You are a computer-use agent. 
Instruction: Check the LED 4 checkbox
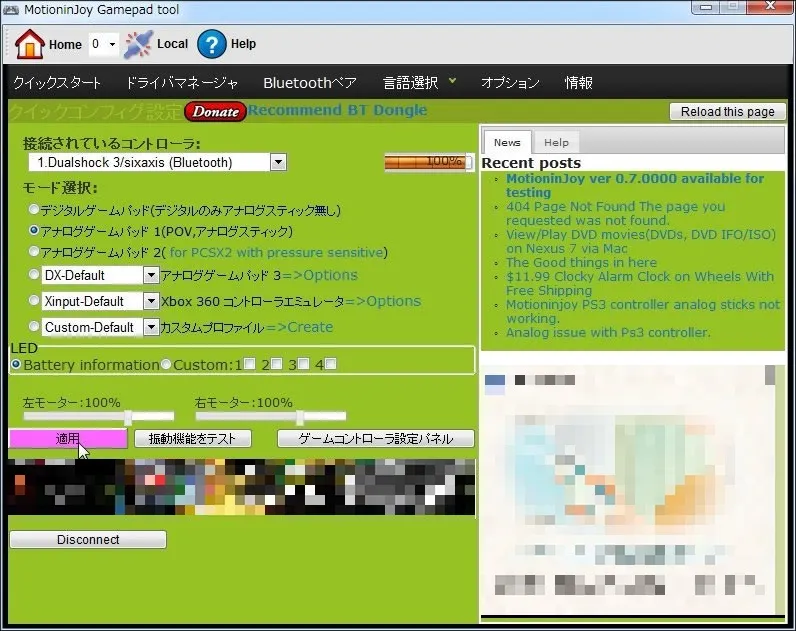point(330,363)
